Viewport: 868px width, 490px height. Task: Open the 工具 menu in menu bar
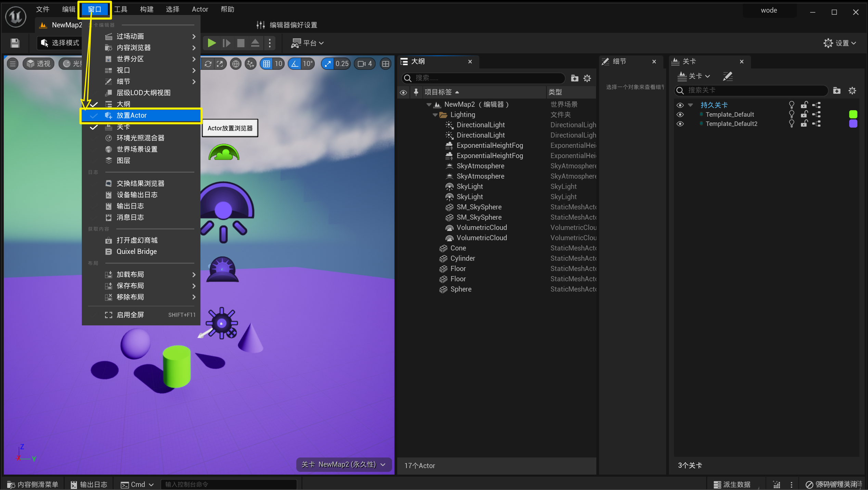coord(120,9)
